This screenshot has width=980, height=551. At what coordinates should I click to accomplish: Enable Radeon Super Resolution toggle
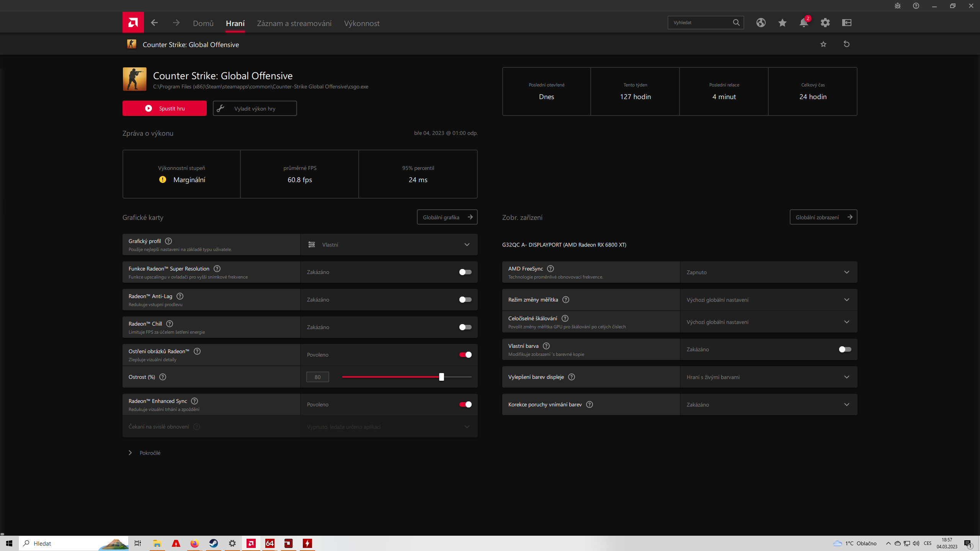(x=465, y=272)
